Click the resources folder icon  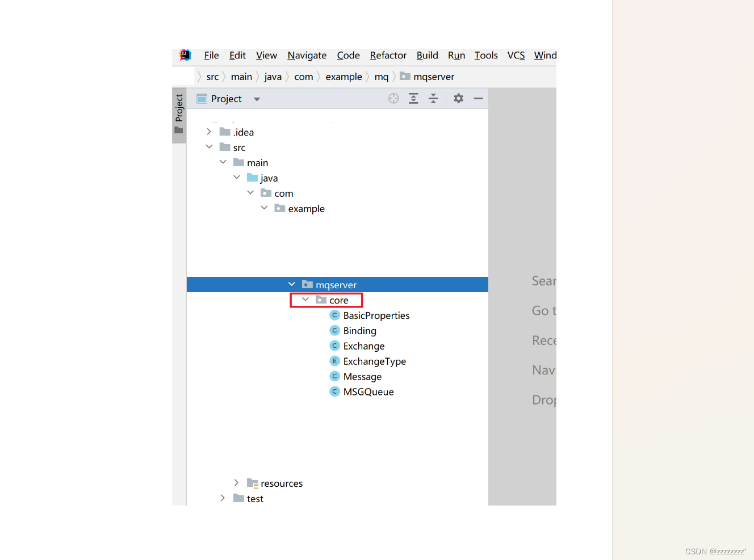(x=252, y=483)
